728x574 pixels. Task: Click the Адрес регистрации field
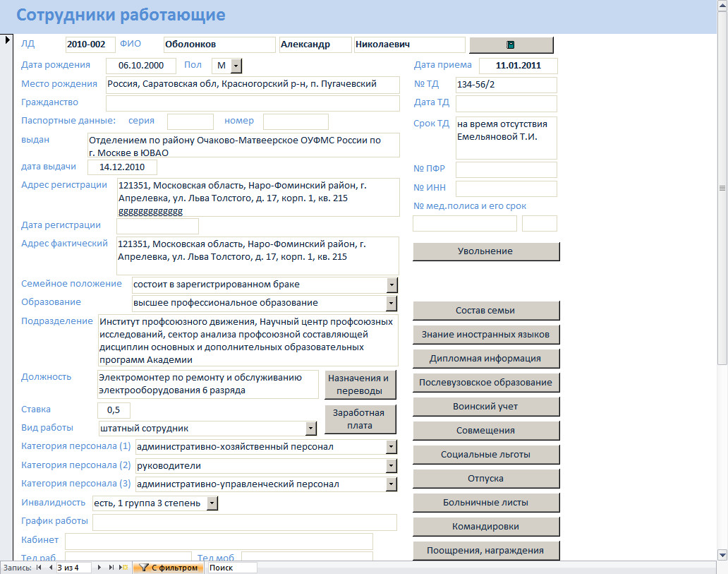pos(258,198)
